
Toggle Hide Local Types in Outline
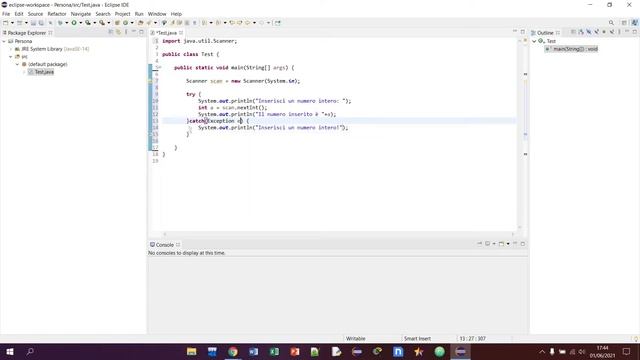click(612, 32)
